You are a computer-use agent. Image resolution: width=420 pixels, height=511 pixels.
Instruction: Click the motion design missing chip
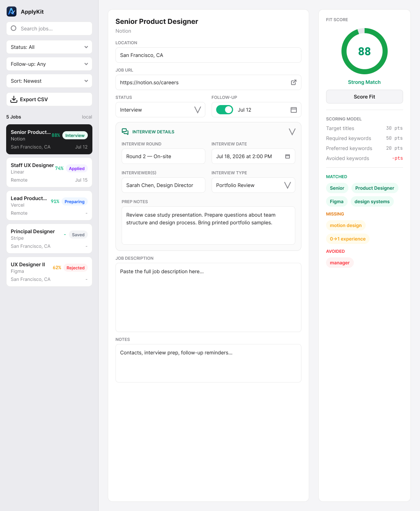pos(346,225)
